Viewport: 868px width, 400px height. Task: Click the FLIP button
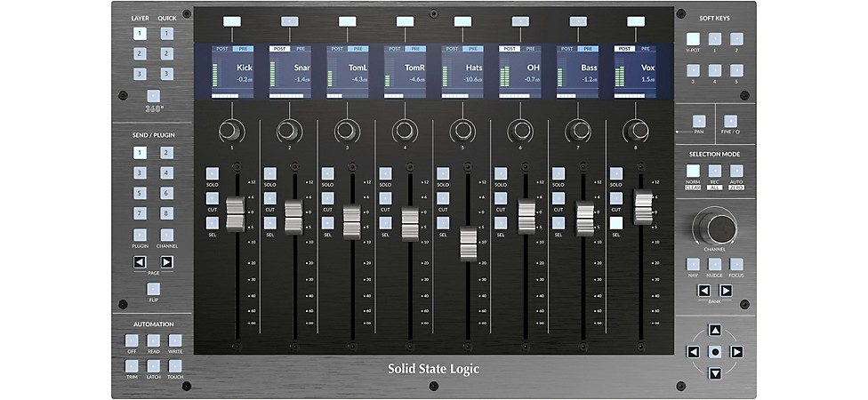pos(153,289)
